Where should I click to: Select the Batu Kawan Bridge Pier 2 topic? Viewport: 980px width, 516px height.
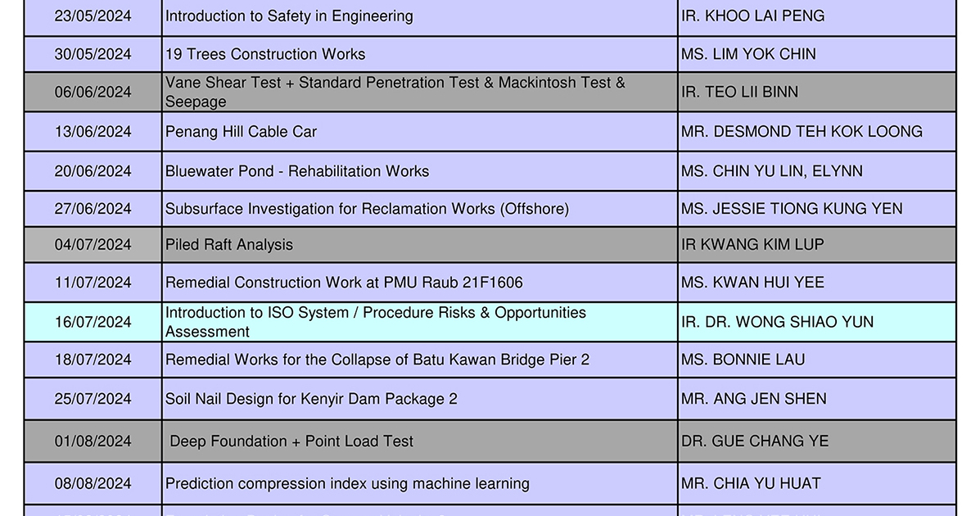[377, 360]
